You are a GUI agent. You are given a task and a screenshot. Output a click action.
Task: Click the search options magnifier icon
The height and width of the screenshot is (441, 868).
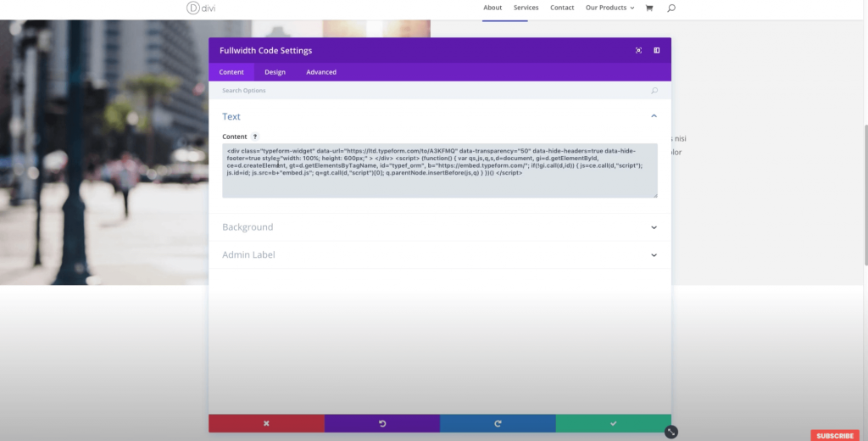pyautogui.click(x=654, y=90)
